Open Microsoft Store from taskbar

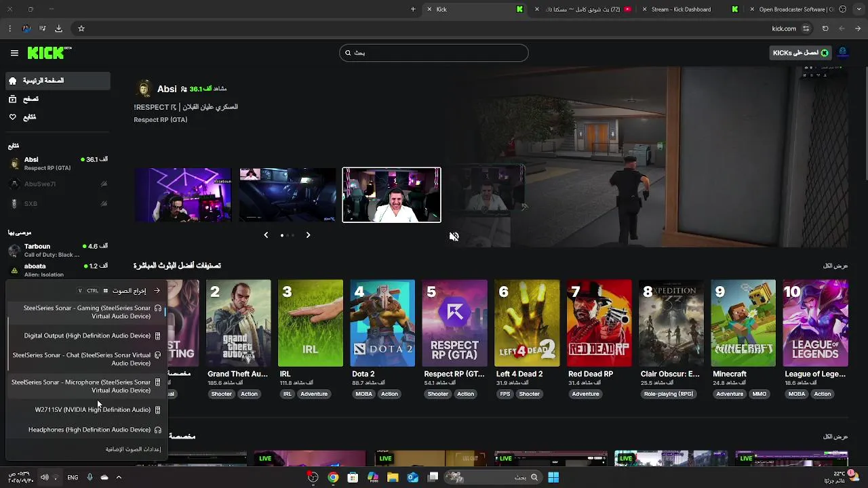coord(353,477)
